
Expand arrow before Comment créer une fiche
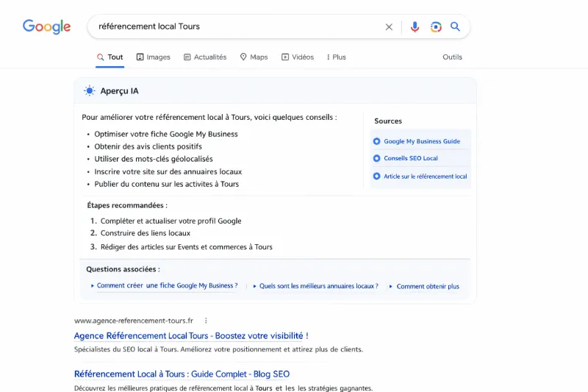[93, 286]
